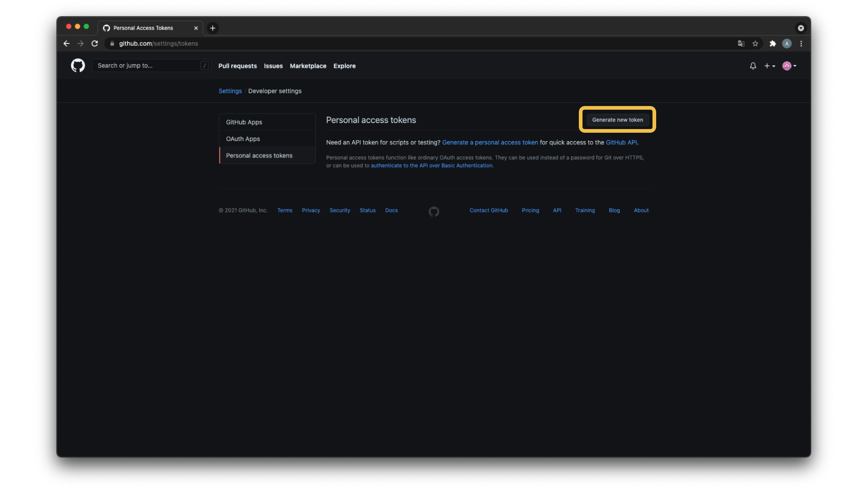Select Personal access tokens sidebar item

(x=267, y=155)
